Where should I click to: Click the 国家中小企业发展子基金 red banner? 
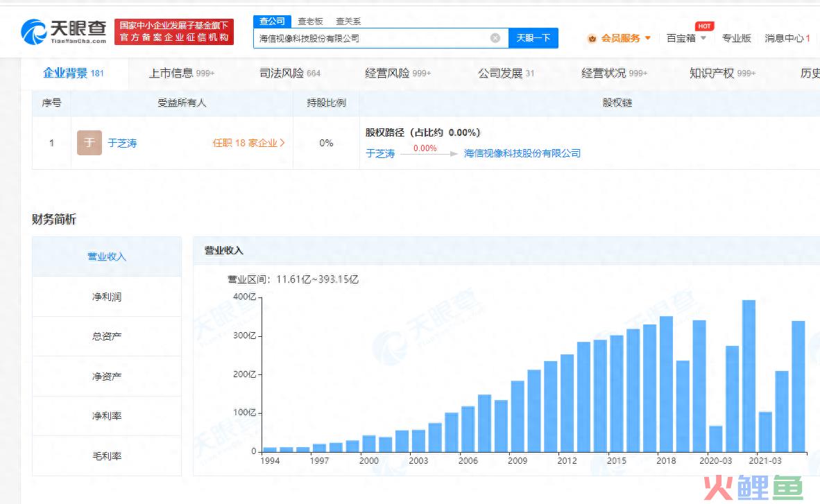(174, 31)
